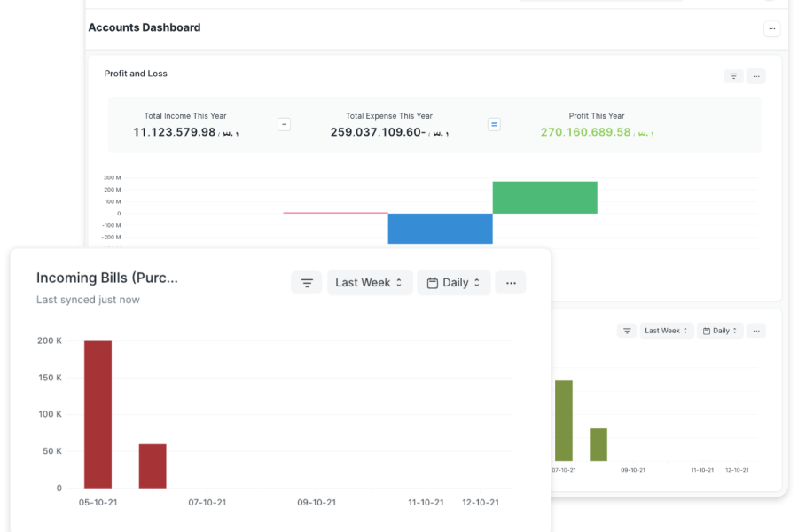This screenshot has height=532, width=798.
Task: Open the Last Week dropdown on the olive-green chart
Action: 665,331
